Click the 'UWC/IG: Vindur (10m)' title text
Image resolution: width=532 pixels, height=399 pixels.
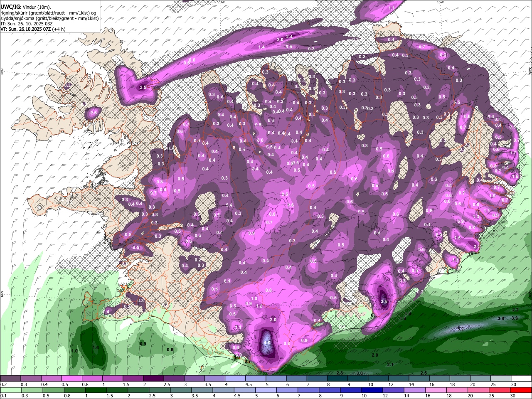(26, 7)
